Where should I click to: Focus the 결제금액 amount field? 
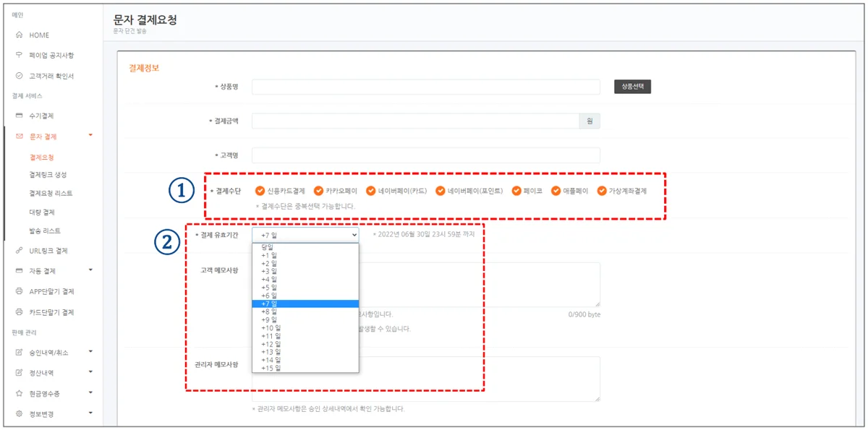[x=415, y=121]
